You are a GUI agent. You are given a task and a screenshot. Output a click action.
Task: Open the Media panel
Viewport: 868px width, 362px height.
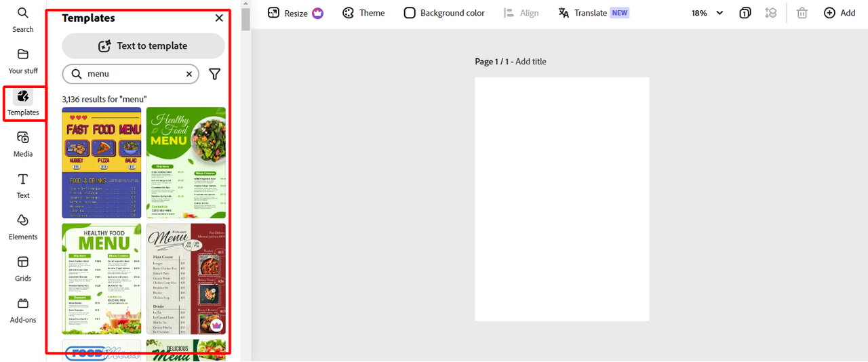click(23, 144)
